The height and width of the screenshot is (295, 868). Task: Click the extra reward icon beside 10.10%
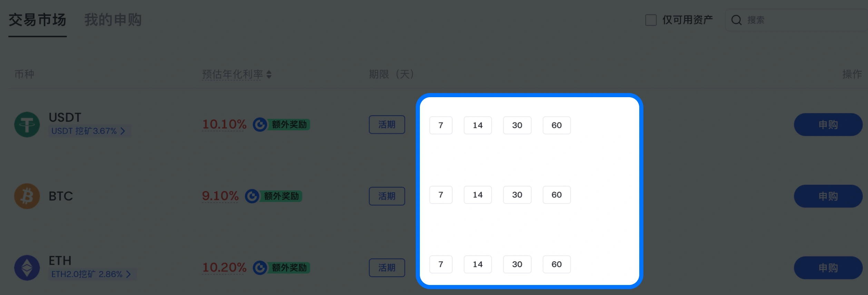pyautogui.click(x=260, y=124)
